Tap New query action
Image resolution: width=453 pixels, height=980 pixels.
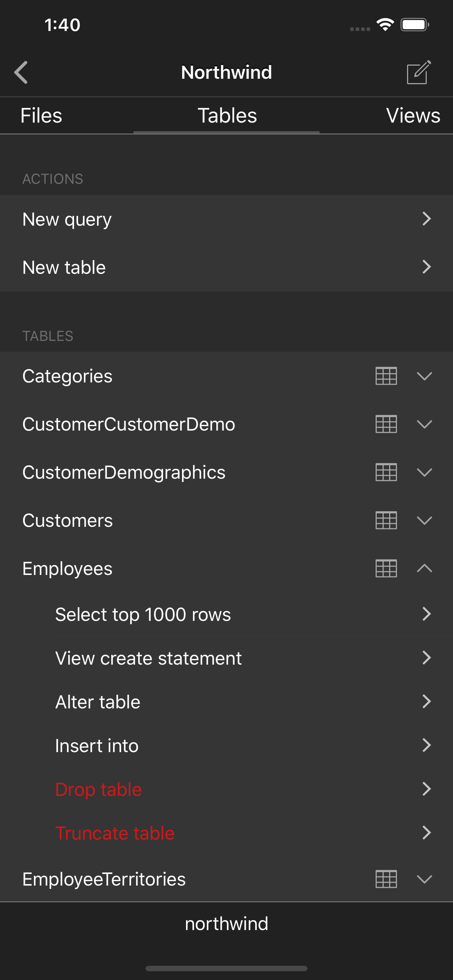pyautogui.click(x=226, y=219)
